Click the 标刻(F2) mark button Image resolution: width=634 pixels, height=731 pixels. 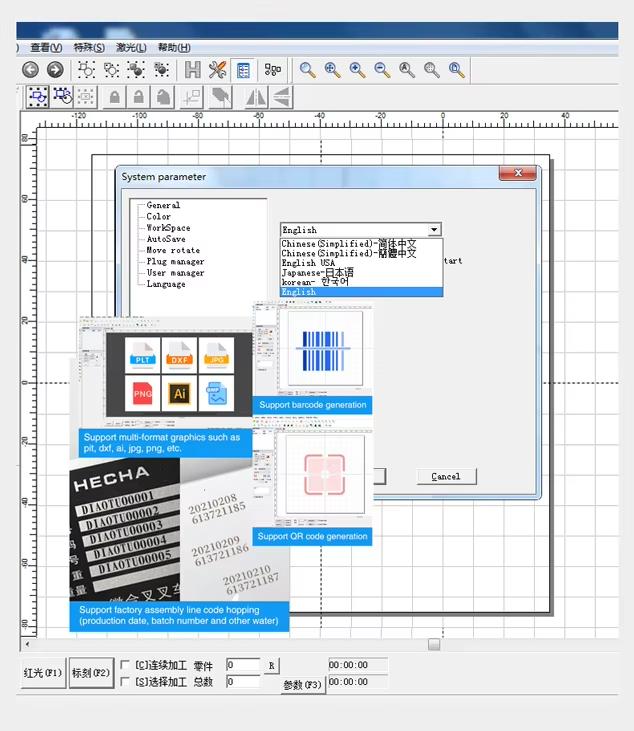[x=91, y=673]
